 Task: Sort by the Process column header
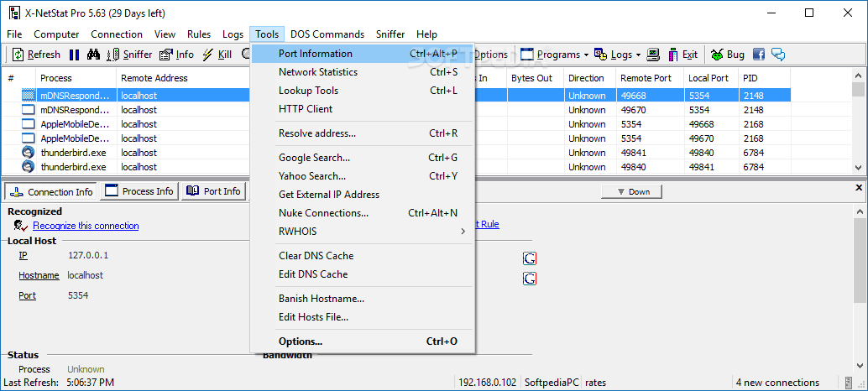tap(76, 78)
